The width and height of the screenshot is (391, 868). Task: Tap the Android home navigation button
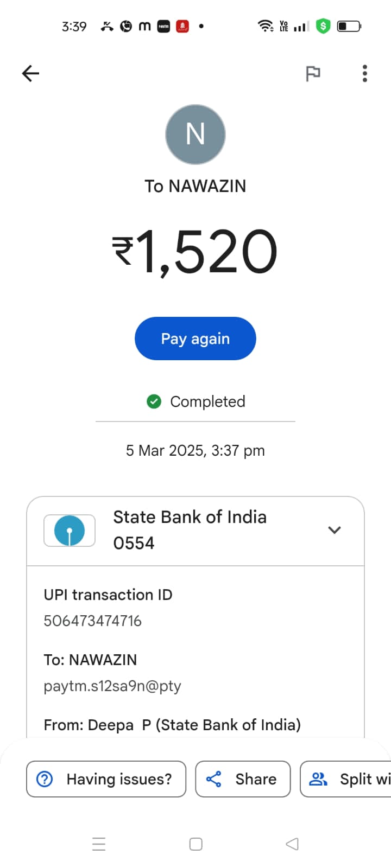(x=195, y=844)
